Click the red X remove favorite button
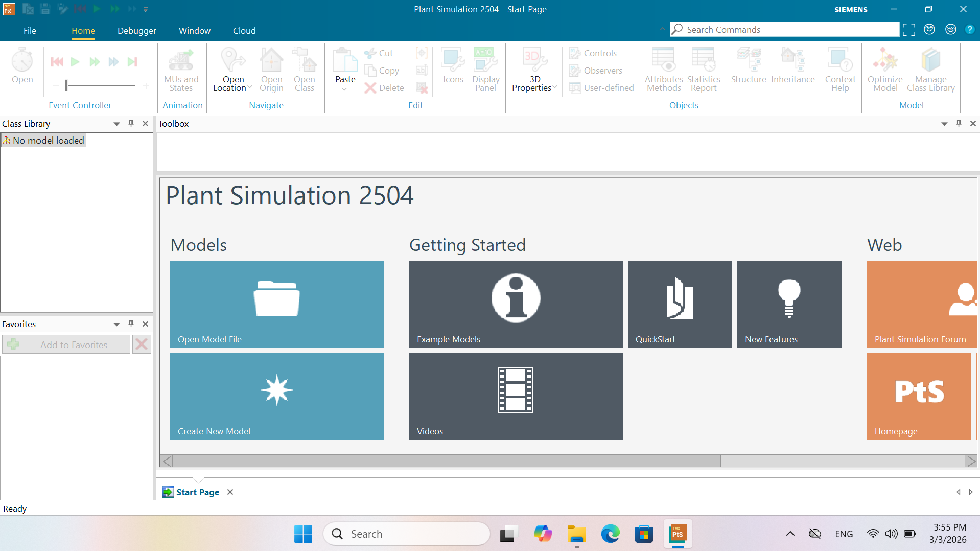Viewport: 980px width, 551px height. [142, 345]
